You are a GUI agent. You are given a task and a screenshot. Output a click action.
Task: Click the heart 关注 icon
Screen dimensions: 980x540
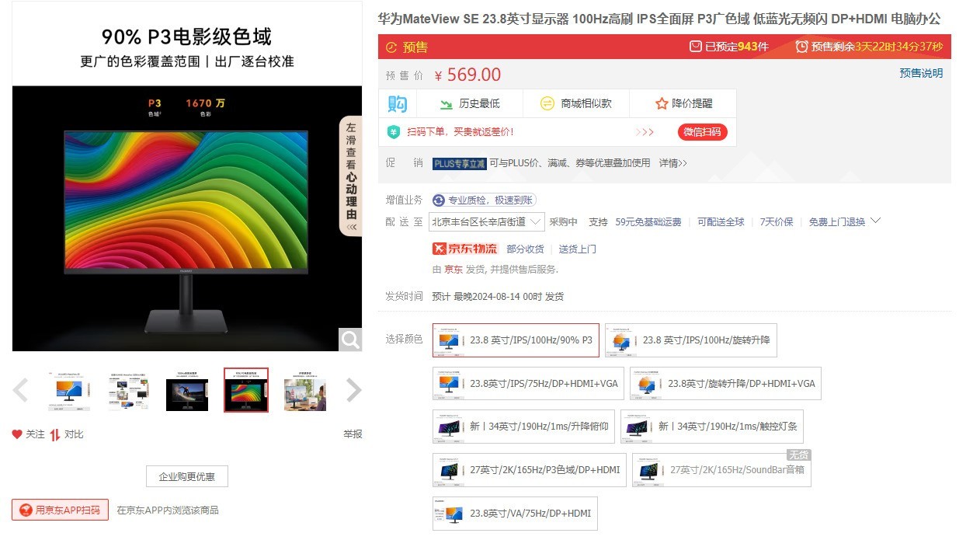(17, 434)
